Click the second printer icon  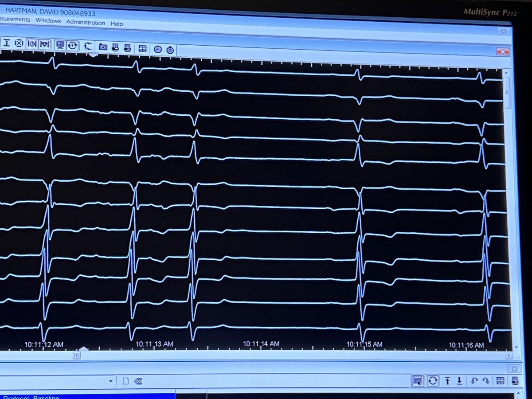[x=127, y=47]
